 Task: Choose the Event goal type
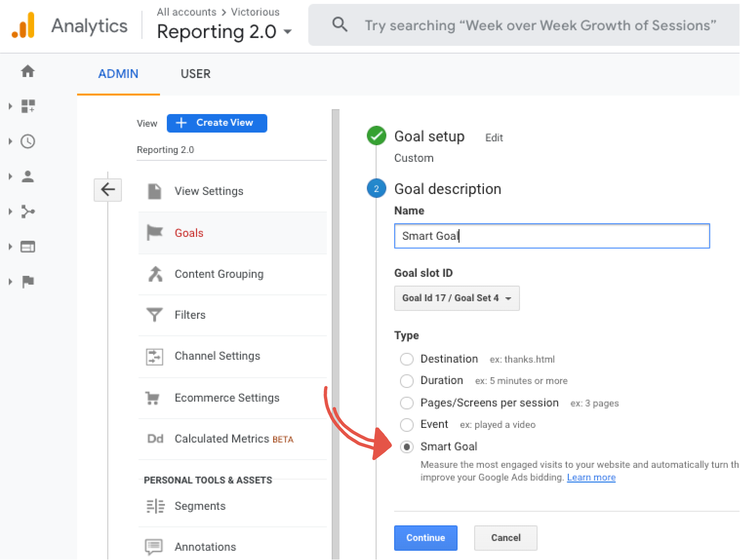pyautogui.click(x=406, y=425)
